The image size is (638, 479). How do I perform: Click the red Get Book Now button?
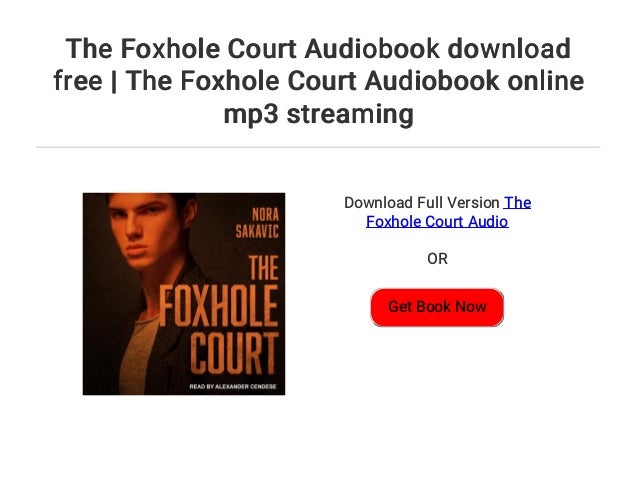[x=437, y=307]
